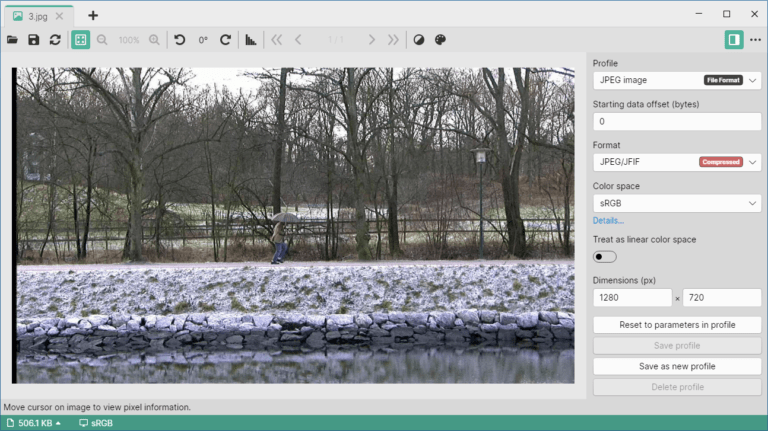The height and width of the screenshot is (431, 768).
Task: Open color space Details link
Action: coord(608,220)
